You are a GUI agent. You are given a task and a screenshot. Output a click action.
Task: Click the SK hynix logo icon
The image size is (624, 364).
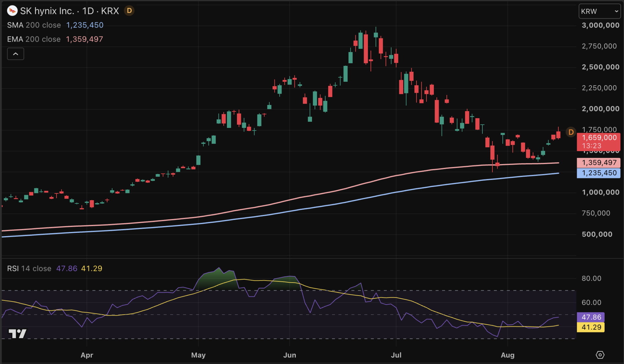(12, 11)
